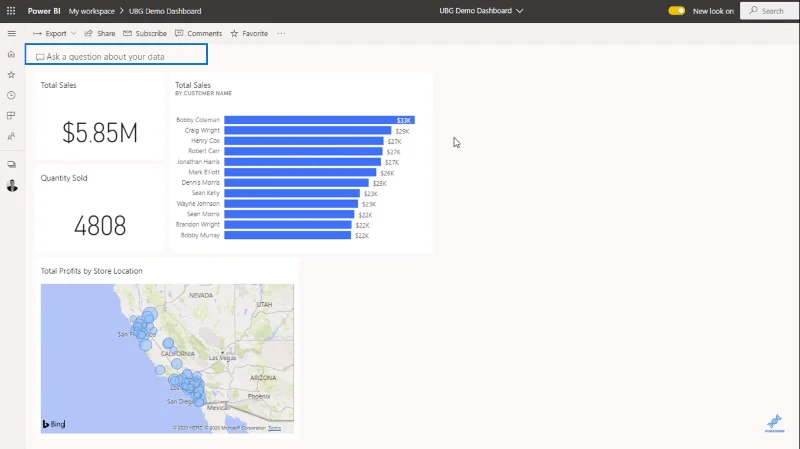Click the Share icon in toolbar
The image size is (800, 449).
(x=88, y=33)
